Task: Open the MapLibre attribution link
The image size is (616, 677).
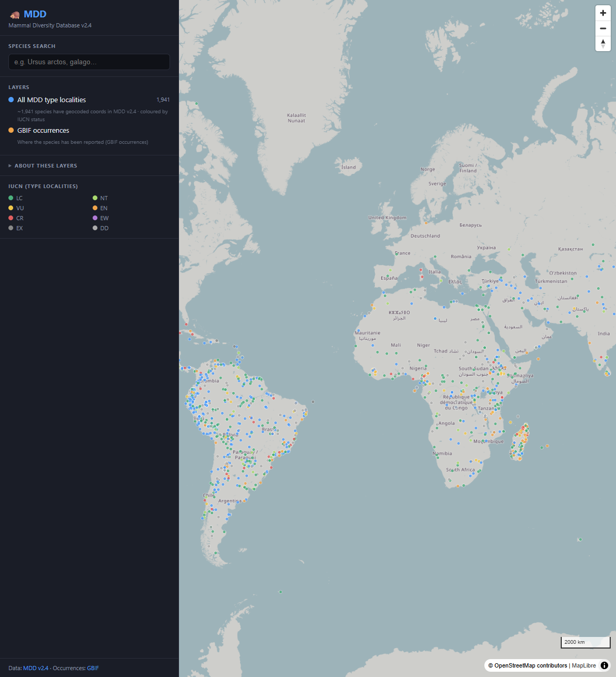Action: tap(584, 665)
